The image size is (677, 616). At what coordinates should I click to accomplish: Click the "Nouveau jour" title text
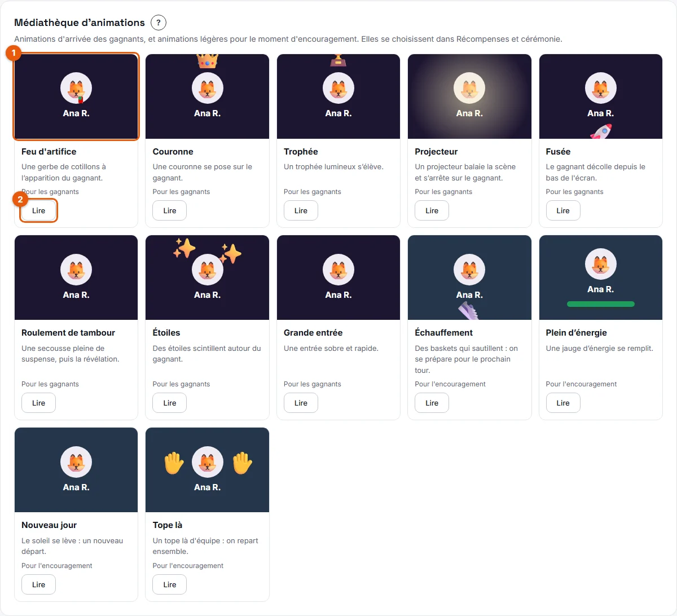pos(49,525)
